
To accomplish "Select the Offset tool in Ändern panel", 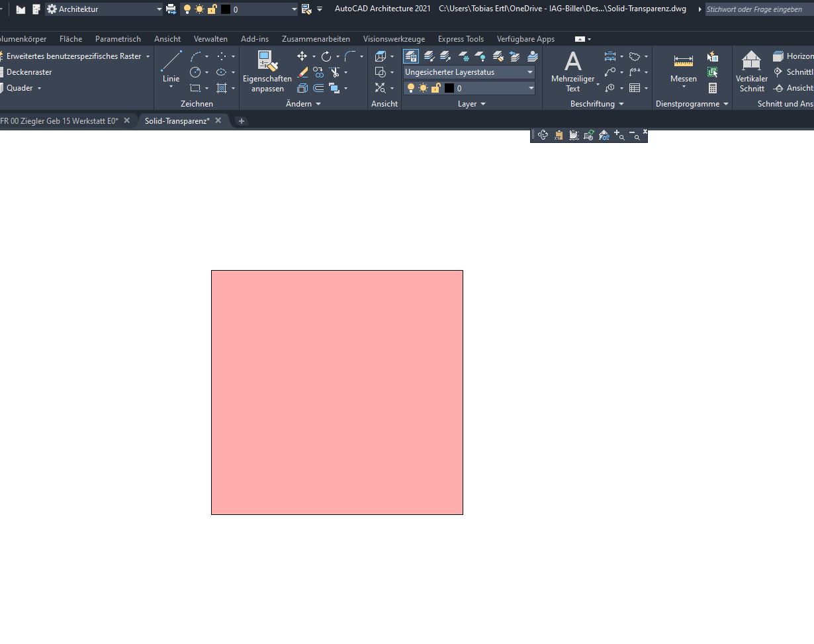I will [318, 88].
